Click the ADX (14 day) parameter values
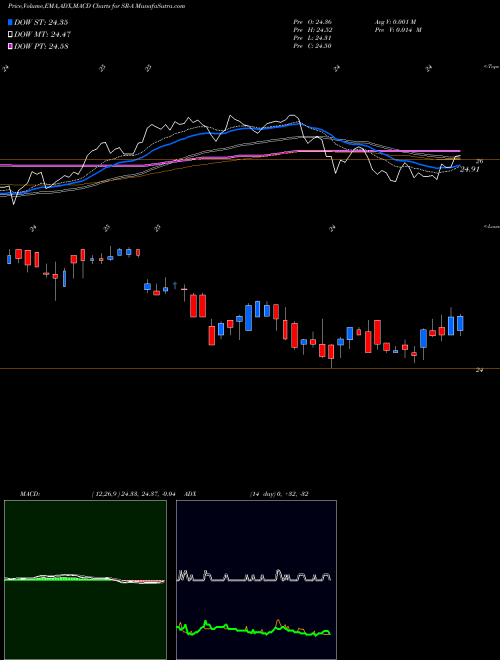The image size is (500, 660). 279,494
